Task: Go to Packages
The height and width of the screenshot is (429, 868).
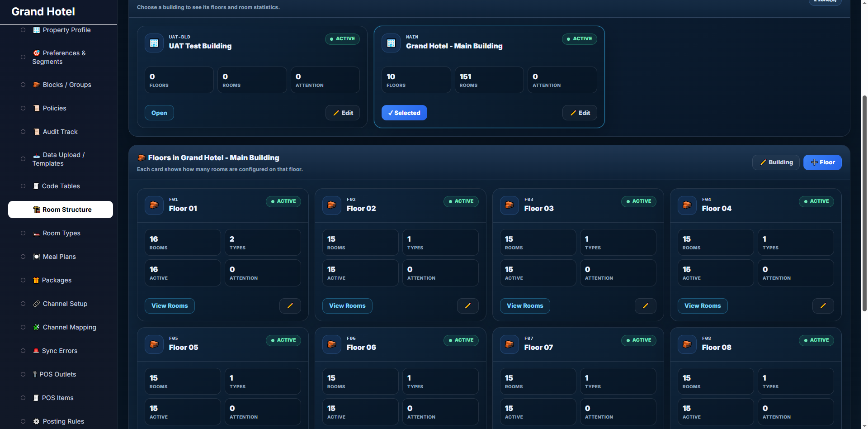Action: [x=61, y=280]
